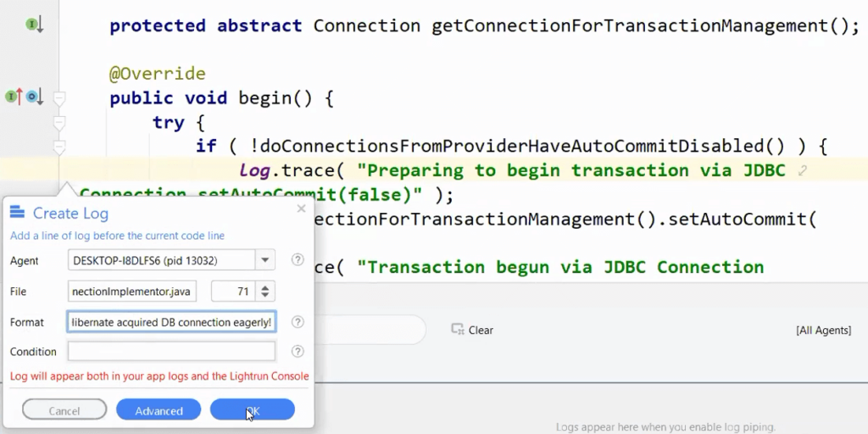Click the 'Transaction begun via JDBC Connection' string

pos(560,267)
